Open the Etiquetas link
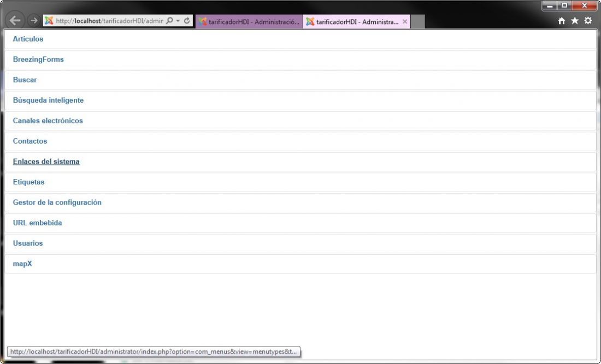 (29, 182)
